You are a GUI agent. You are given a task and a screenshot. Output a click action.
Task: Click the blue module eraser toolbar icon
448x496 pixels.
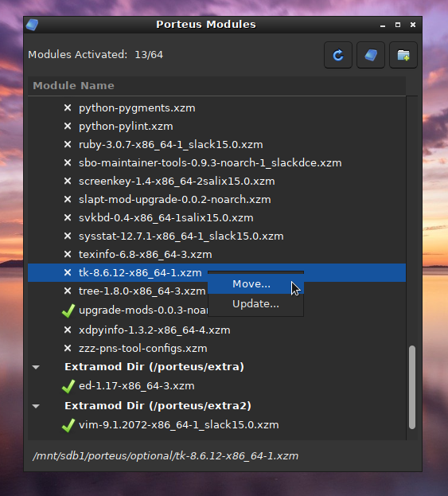pos(371,55)
